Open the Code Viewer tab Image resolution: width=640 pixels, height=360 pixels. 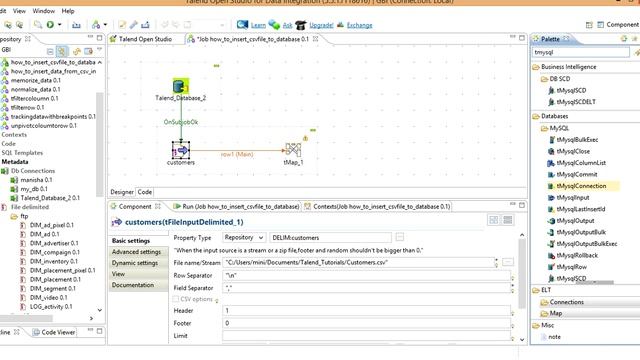coord(54,332)
